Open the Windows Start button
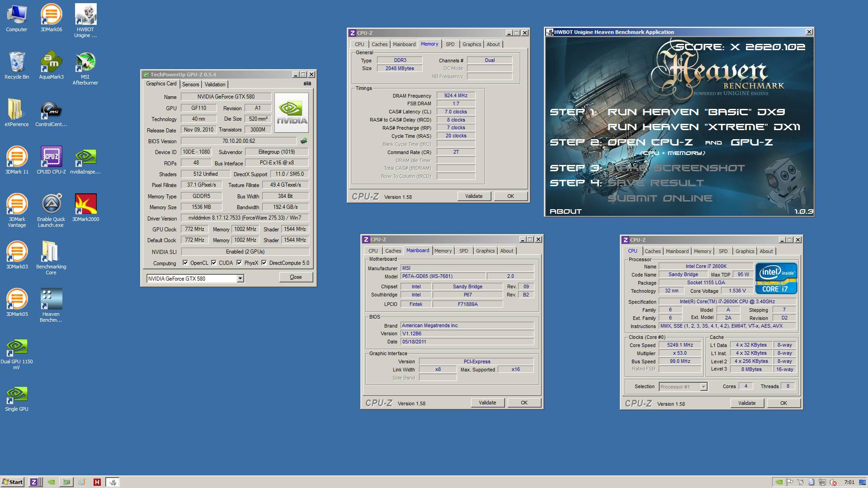This screenshot has width=868, height=488. (x=12, y=482)
